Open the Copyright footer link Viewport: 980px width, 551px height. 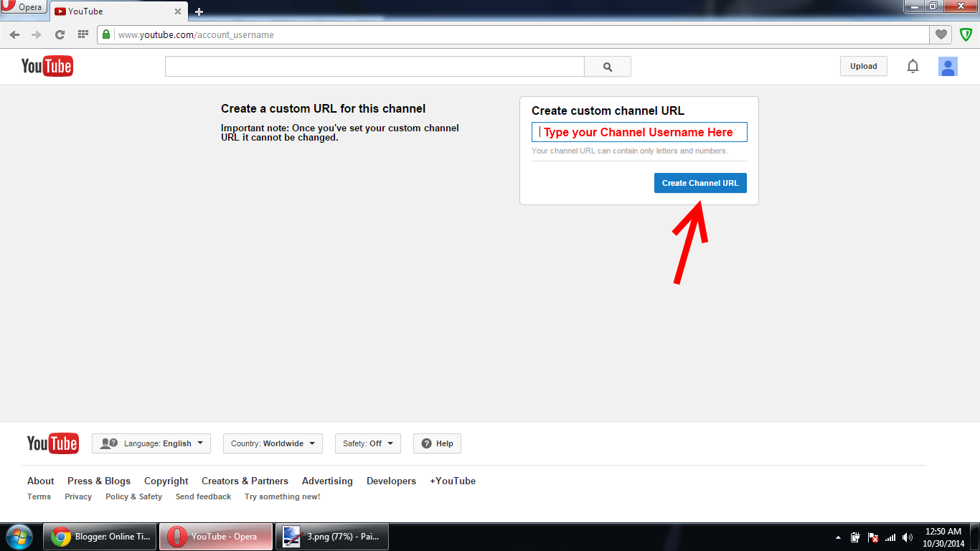(x=166, y=481)
